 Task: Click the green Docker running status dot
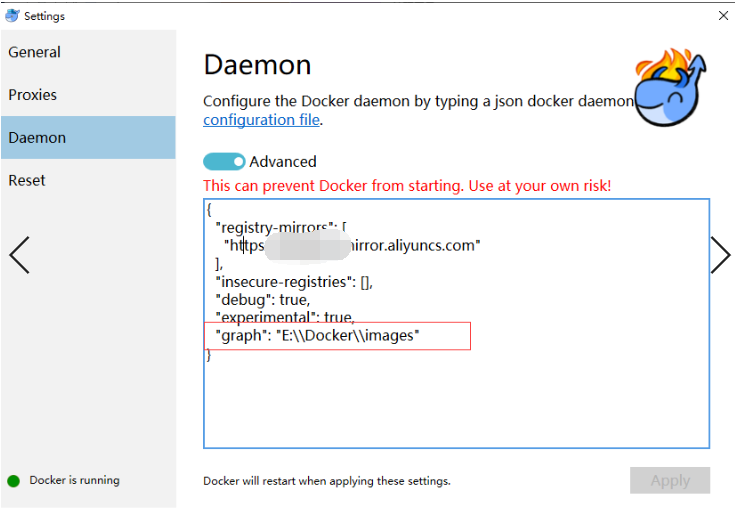coord(13,481)
